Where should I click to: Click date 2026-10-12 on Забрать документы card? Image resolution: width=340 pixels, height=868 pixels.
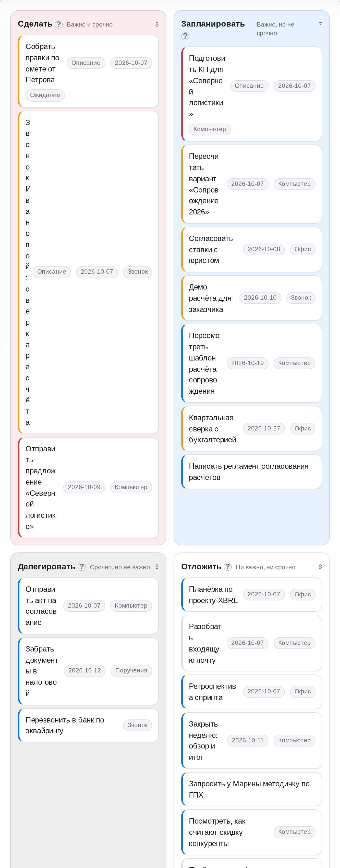point(84,671)
